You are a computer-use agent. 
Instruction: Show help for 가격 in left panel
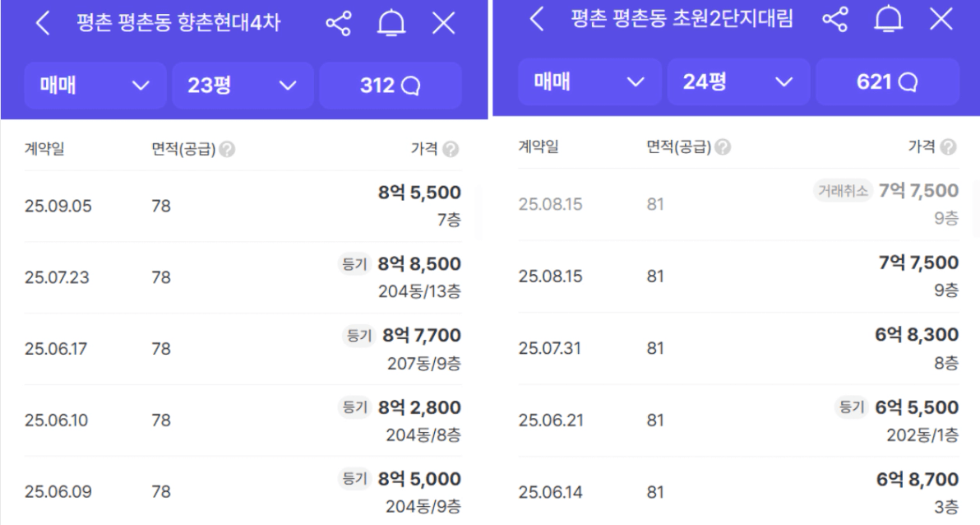pos(451,149)
